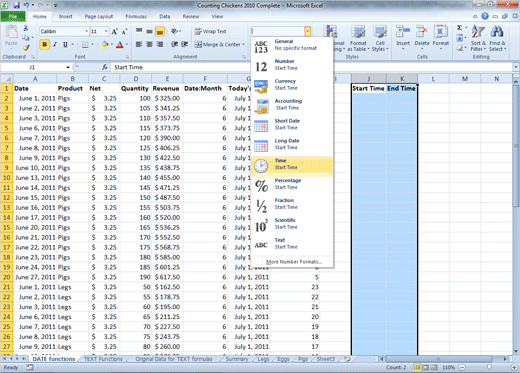Switch to Page Layout view icon

[426, 367]
